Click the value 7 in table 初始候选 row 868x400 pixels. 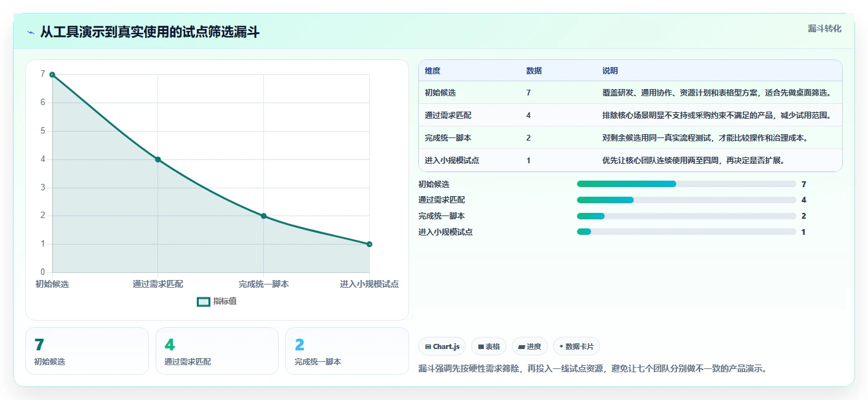click(529, 93)
